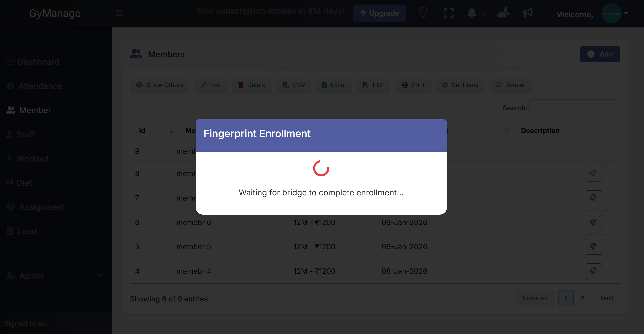The image size is (644, 334).
Task: Go to the Dashboard page
Action: tap(38, 61)
